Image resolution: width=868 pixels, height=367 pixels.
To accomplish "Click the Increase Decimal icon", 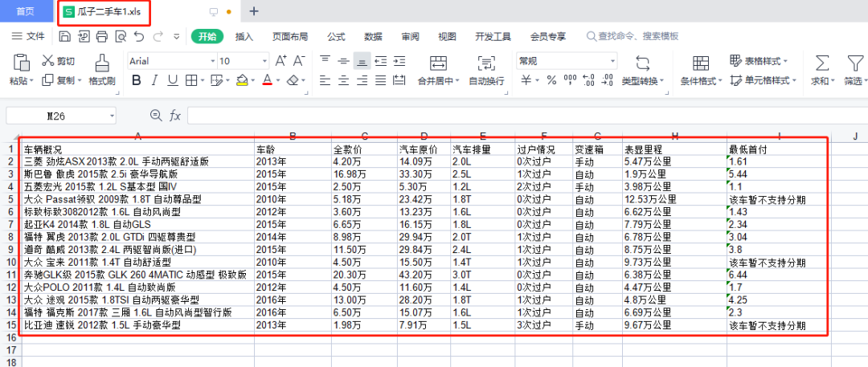I will [589, 81].
